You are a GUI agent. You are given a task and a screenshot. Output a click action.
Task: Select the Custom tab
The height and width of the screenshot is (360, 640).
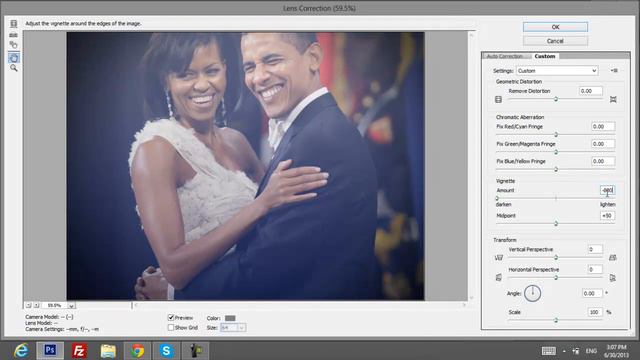point(544,56)
